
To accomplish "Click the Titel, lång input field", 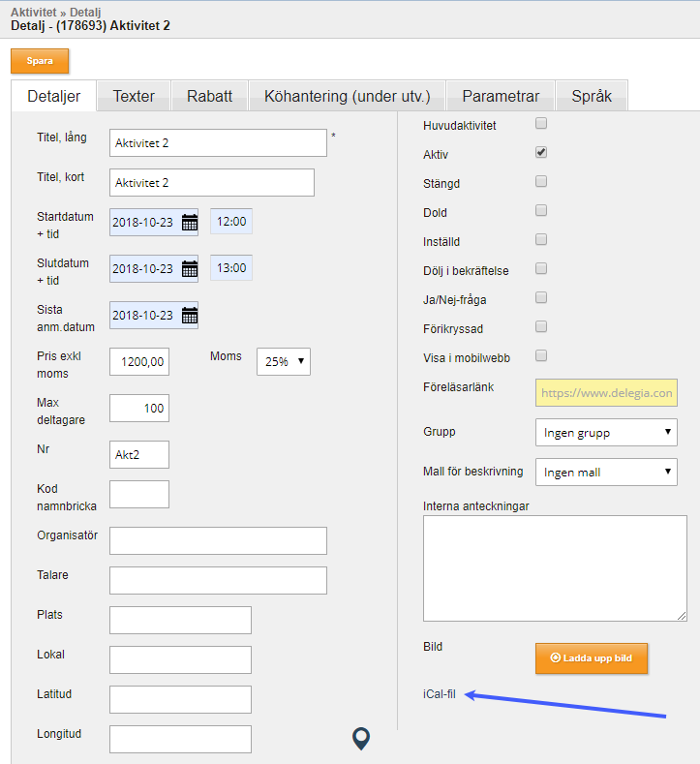I will point(218,142).
